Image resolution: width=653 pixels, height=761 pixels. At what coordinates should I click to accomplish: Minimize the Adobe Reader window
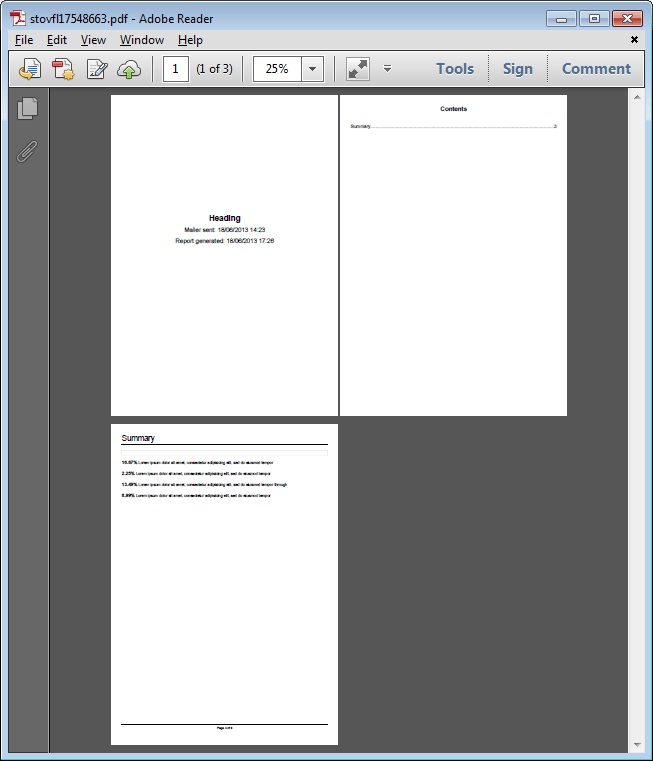point(561,19)
